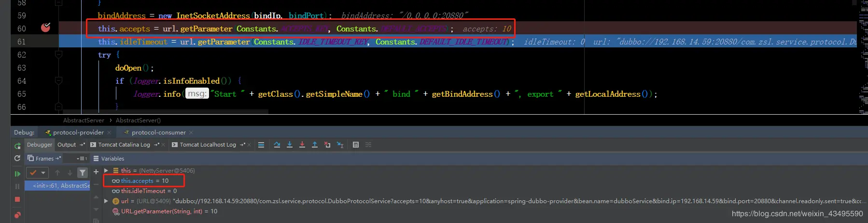Click the Step Into blue arrow icon
The width and height of the screenshot is (868, 223).
coord(290,145)
